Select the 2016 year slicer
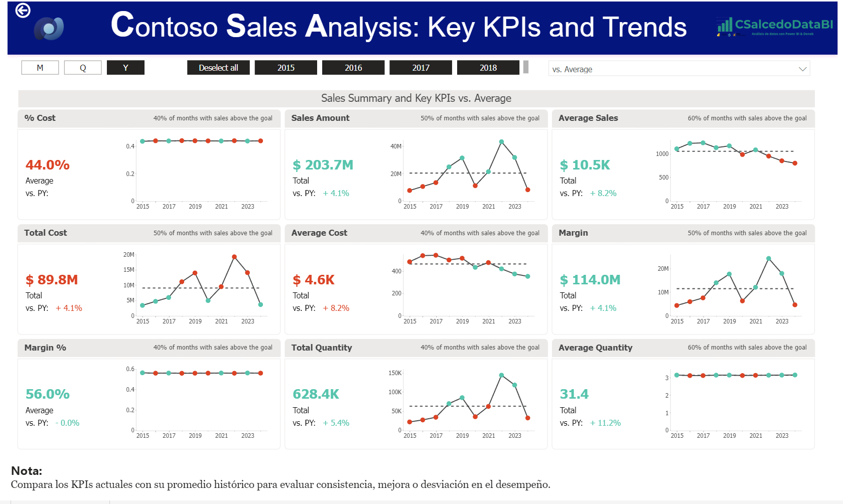 [353, 68]
